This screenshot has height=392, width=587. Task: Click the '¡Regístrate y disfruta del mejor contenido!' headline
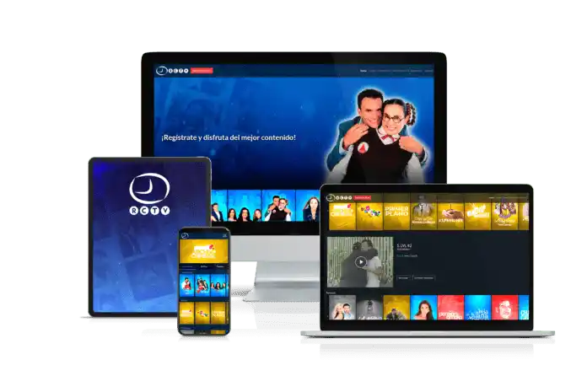pos(229,137)
